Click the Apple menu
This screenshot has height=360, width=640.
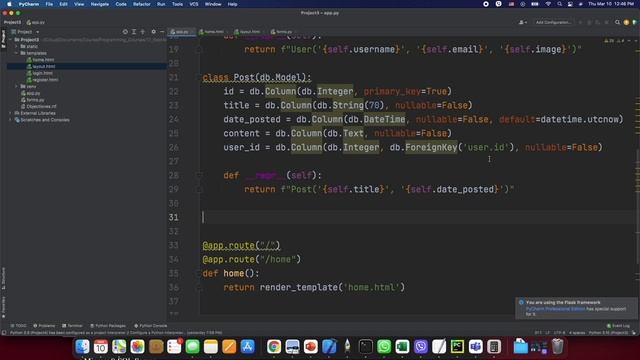click(9, 4)
